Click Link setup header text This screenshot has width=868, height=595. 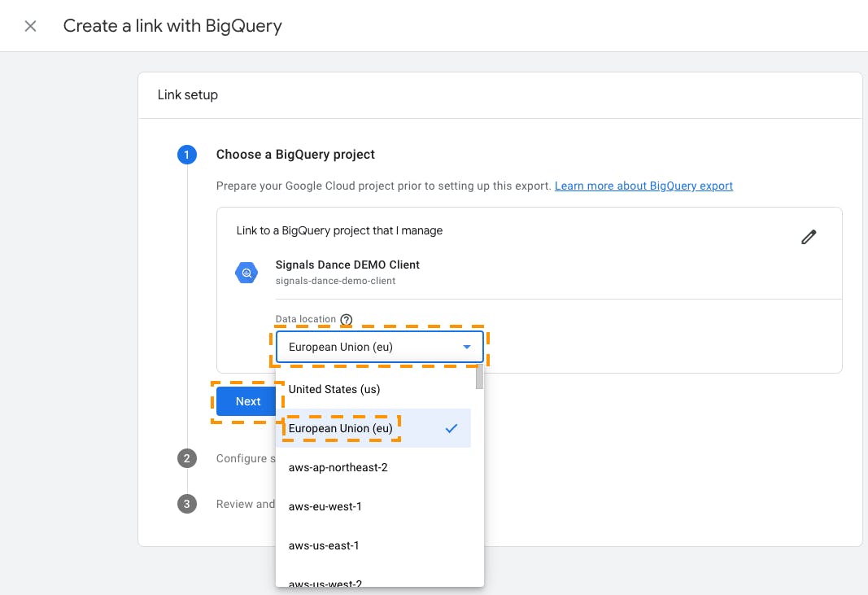coord(188,94)
